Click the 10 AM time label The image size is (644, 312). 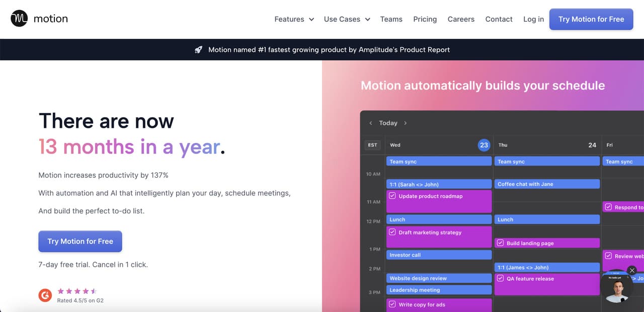tap(373, 174)
